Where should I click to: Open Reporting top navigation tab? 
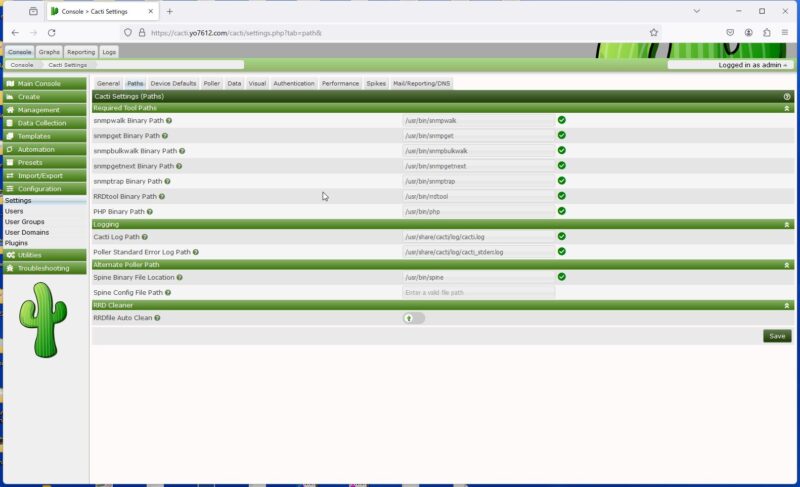coord(81,52)
